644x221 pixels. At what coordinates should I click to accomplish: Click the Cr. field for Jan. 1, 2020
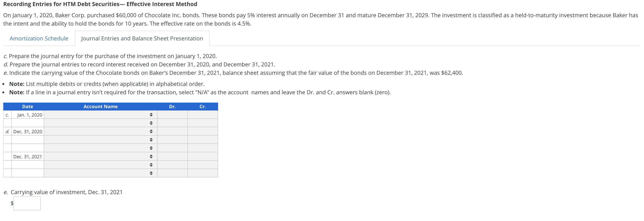(202, 115)
